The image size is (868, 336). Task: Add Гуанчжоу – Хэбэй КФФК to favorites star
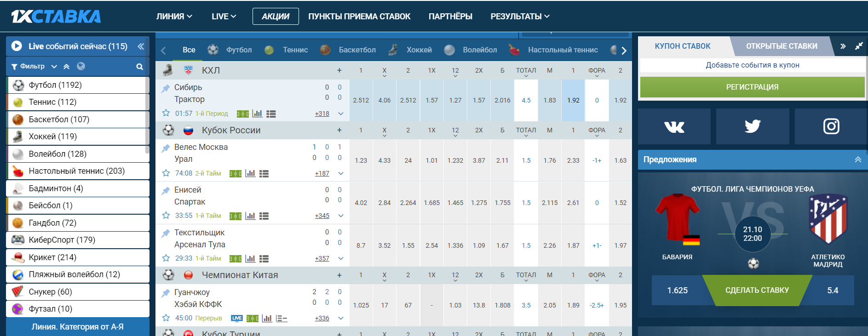166,318
